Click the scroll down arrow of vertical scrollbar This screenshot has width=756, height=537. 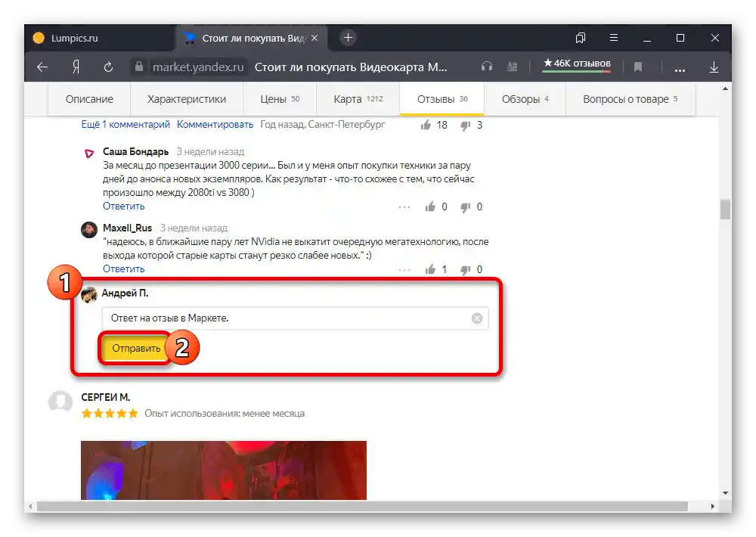tap(725, 493)
